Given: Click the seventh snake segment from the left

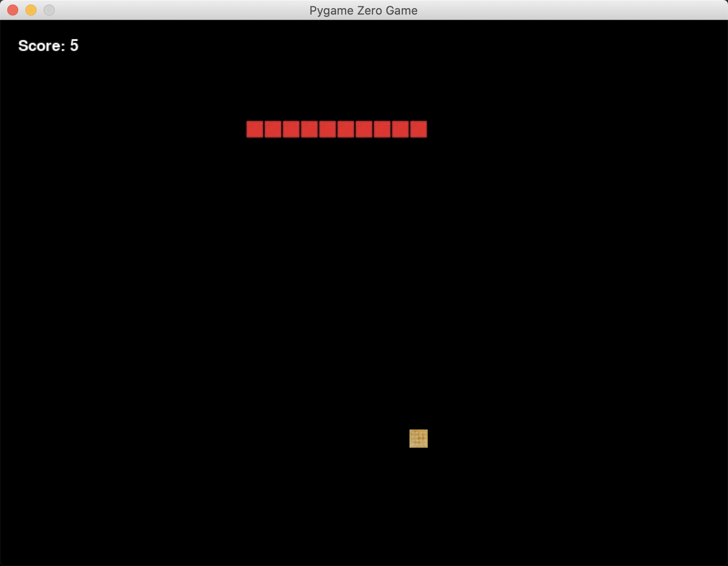Looking at the screenshot, I should (364, 129).
